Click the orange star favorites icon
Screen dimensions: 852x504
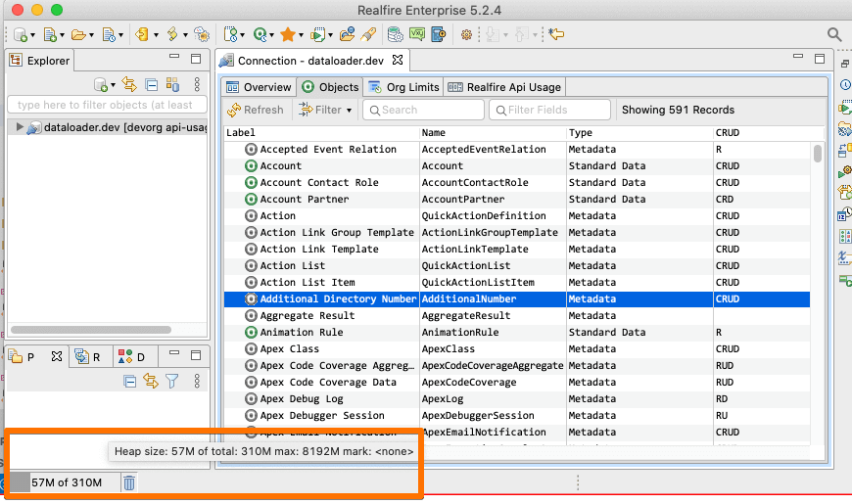pyautogui.click(x=288, y=35)
